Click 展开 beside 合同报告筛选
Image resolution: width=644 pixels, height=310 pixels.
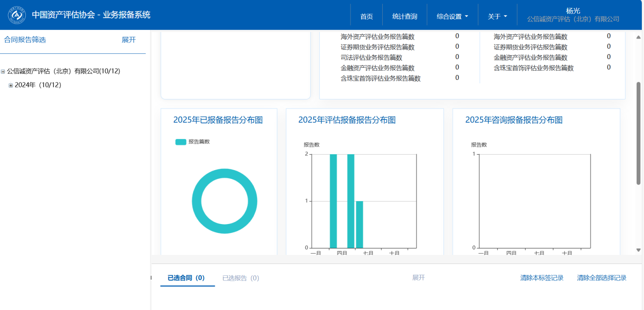(129, 40)
